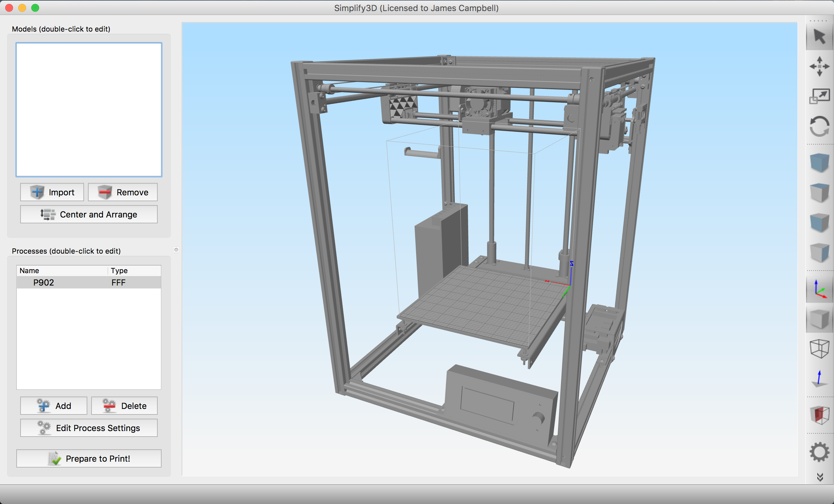Click the Name column header

point(62,271)
